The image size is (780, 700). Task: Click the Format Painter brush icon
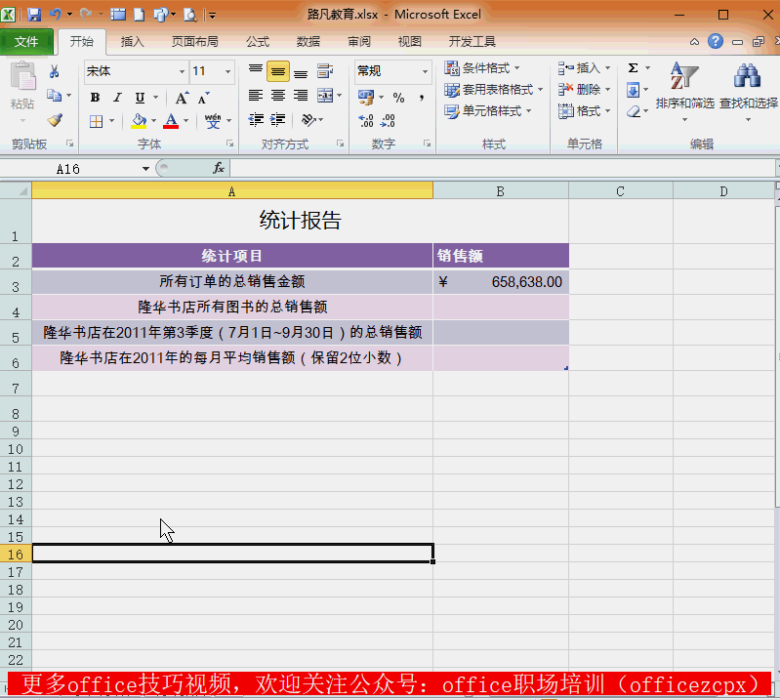(55, 120)
